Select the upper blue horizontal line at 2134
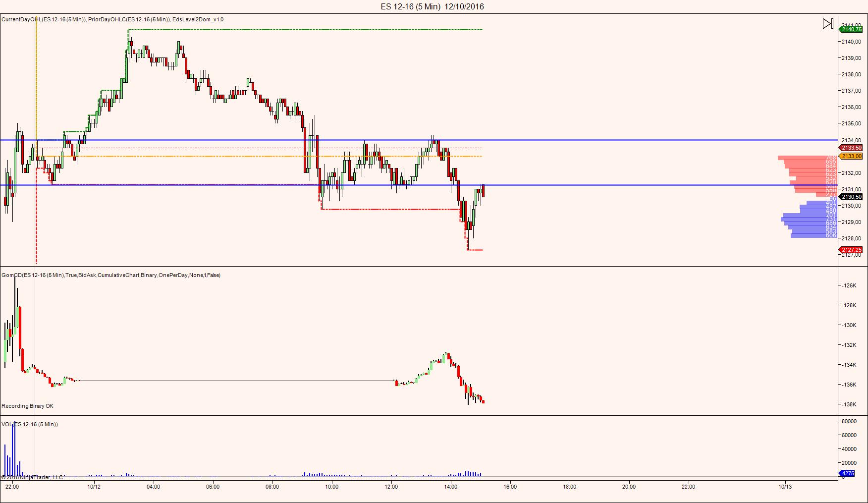Viewport: 868px width, 503px height. pos(419,140)
